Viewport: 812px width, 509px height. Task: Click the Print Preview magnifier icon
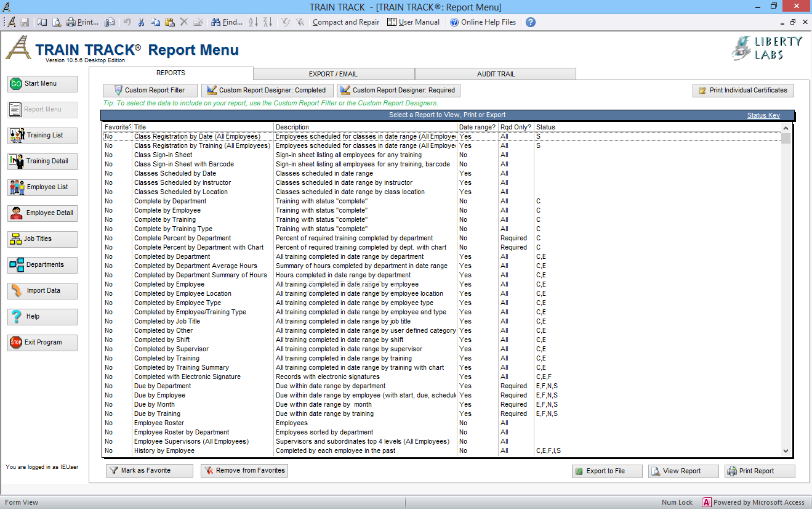tap(56, 22)
